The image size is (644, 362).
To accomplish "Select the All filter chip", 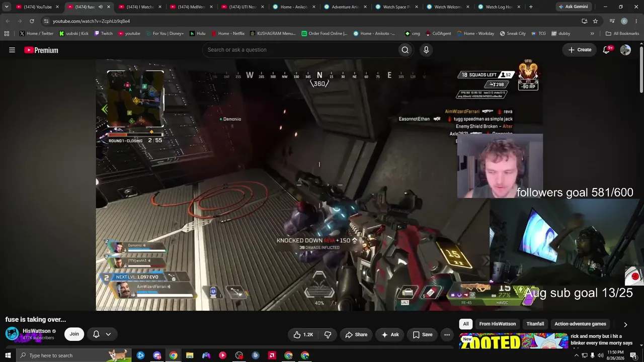I will coord(466,324).
